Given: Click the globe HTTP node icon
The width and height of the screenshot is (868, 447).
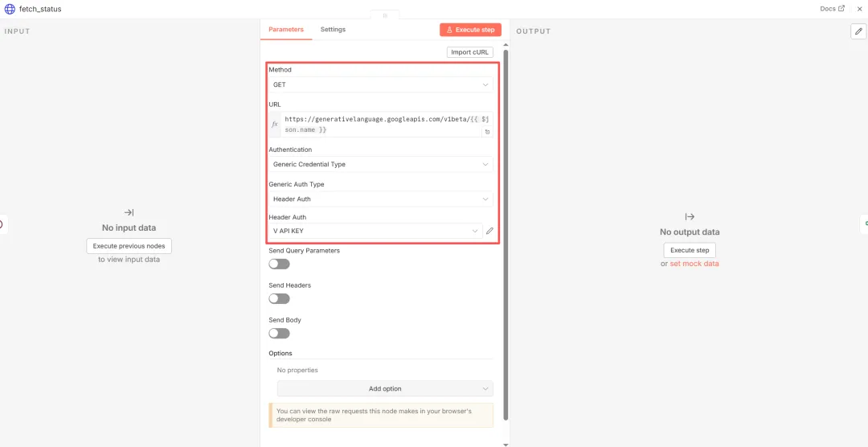Looking at the screenshot, I should [10, 10].
